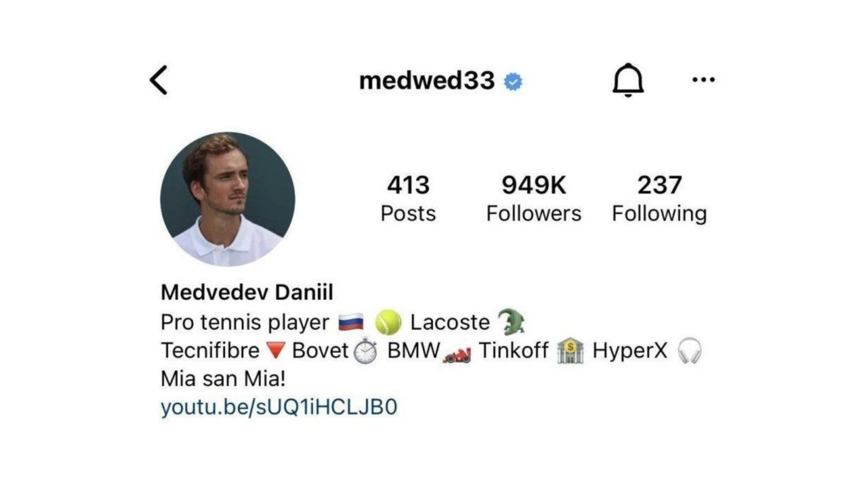
Task: Click the Medvedev Daniil display name
Action: (247, 292)
